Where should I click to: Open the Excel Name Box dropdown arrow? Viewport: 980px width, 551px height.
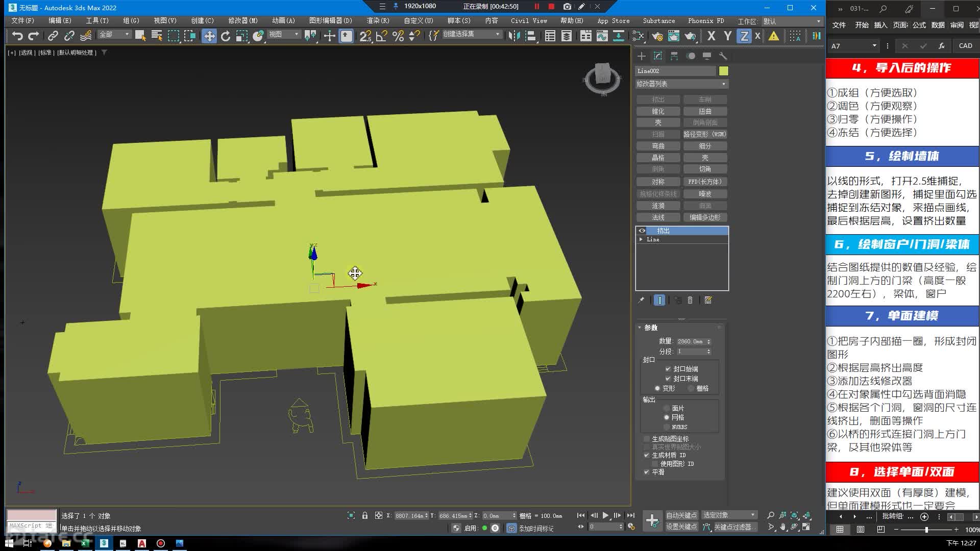[x=874, y=46]
